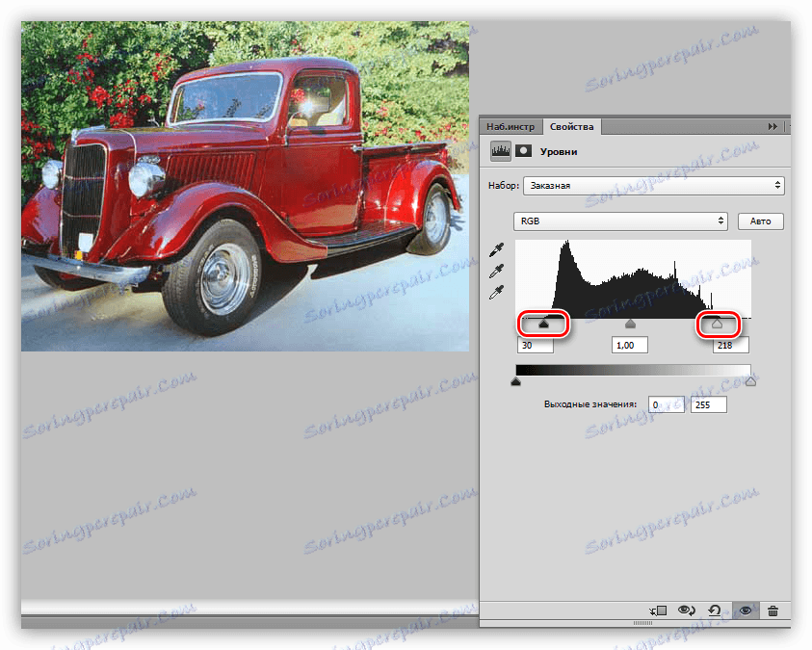Click the highlight input field 218
Image resolution: width=812 pixels, height=650 pixels.
pos(731,345)
